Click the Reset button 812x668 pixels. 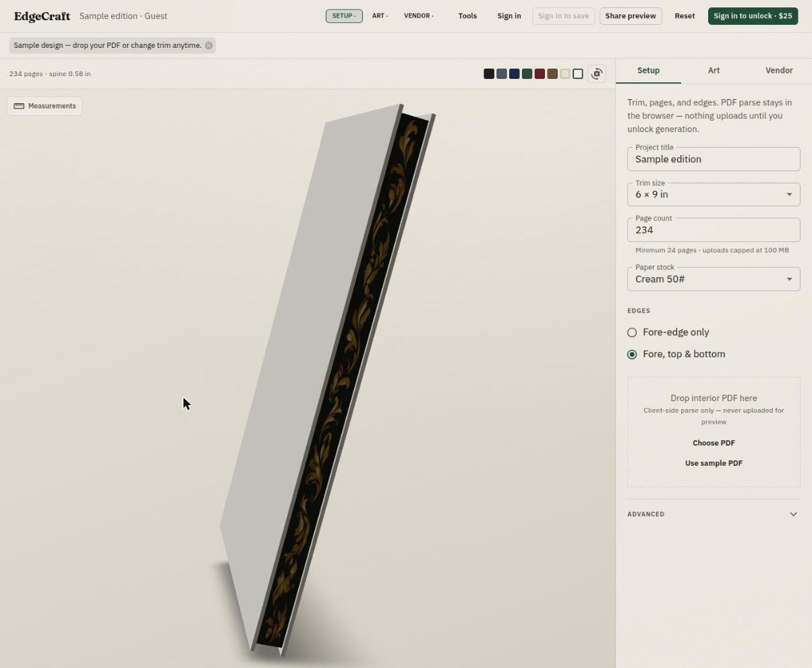click(685, 16)
